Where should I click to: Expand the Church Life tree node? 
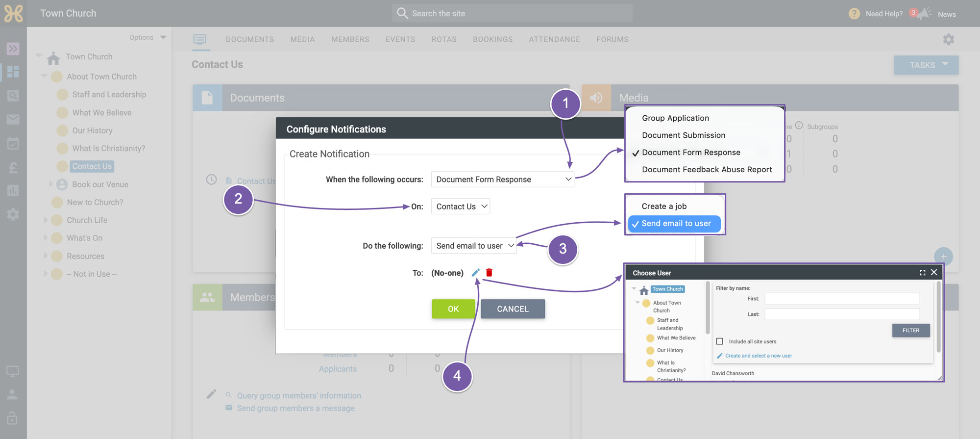tap(46, 220)
